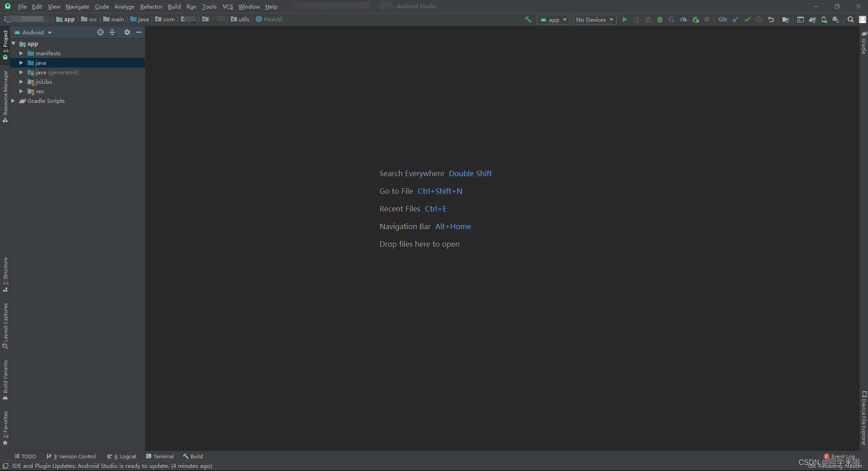
Task: Open the Navigate menu
Action: (x=77, y=7)
